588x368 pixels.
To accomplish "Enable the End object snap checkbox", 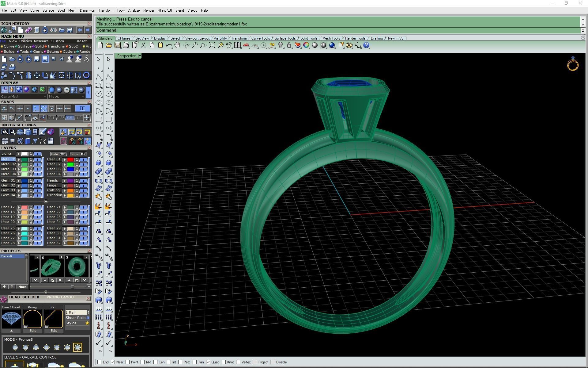I will tap(100, 362).
